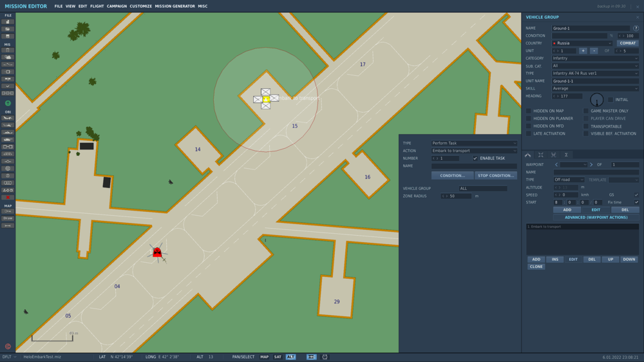Open the trigger zone circle tool
The image size is (644, 362).
7,175
